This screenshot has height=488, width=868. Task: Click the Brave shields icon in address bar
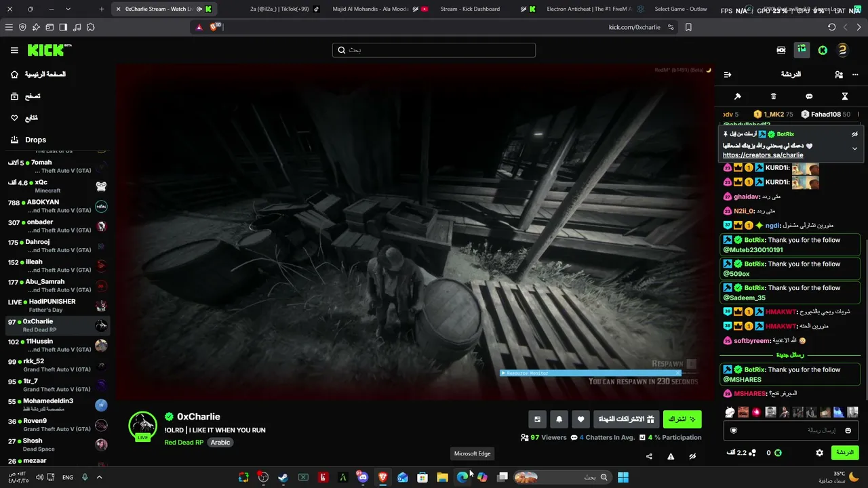point(216,27)
